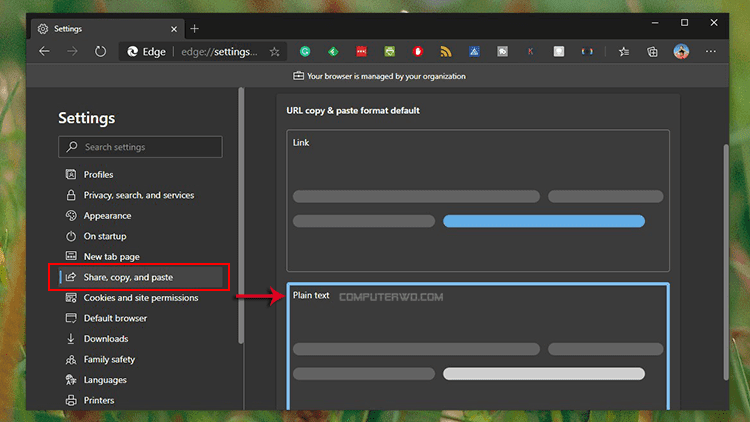750x422 pixels.
Task: Open the Favorites list button
Action: pyautogui.click(x=624, y=51)
